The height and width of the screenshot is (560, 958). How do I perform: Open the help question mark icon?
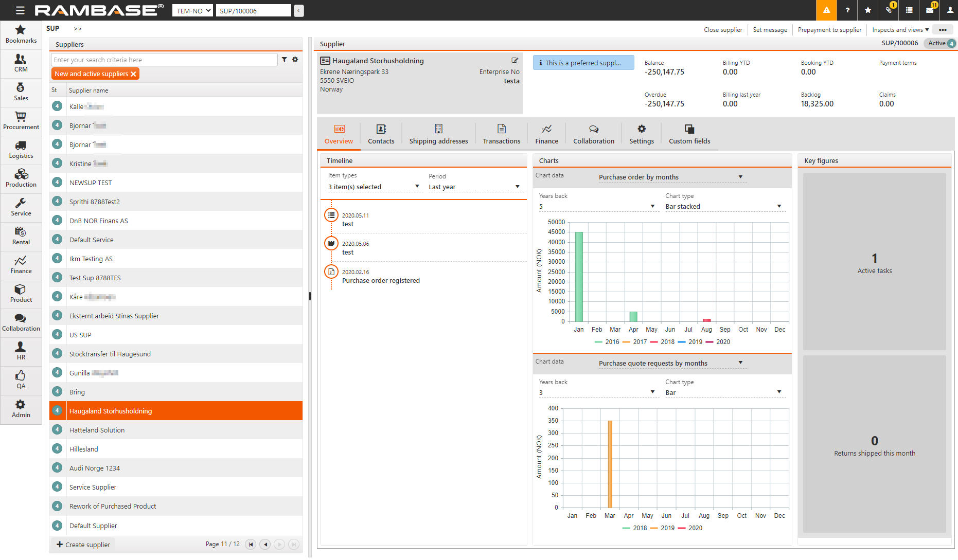(847, 10)
